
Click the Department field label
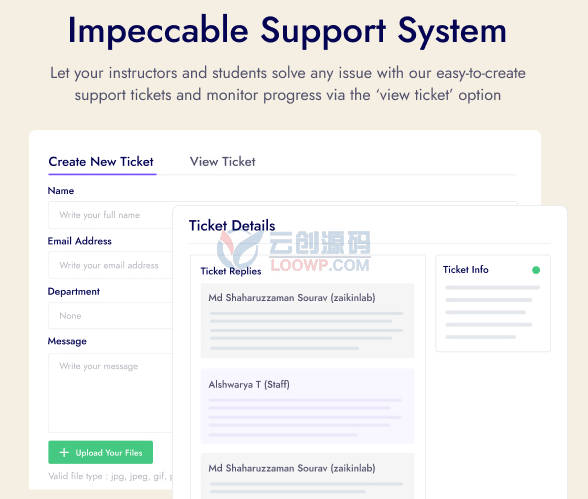tap(74, 292)
